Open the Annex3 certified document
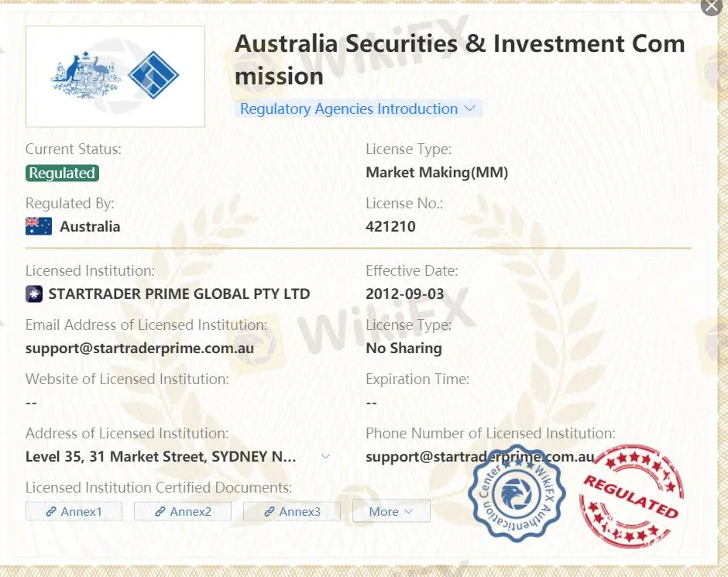This screenshot has width=728, height=577. click(292, 511)
